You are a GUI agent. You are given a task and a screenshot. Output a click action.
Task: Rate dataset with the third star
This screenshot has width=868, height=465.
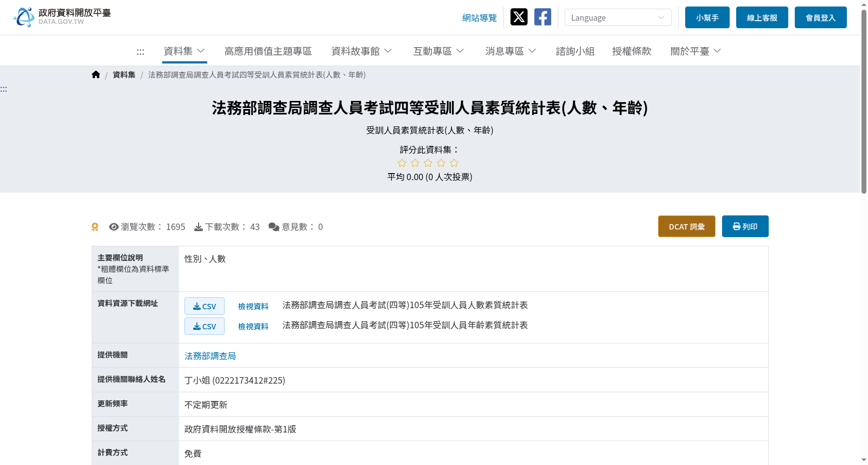pos(428,163)
